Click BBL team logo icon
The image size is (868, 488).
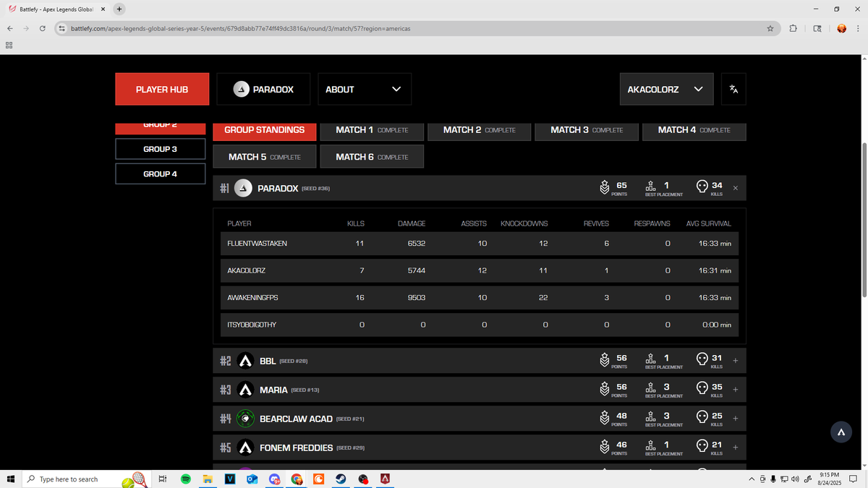click(x=245, y=361)
